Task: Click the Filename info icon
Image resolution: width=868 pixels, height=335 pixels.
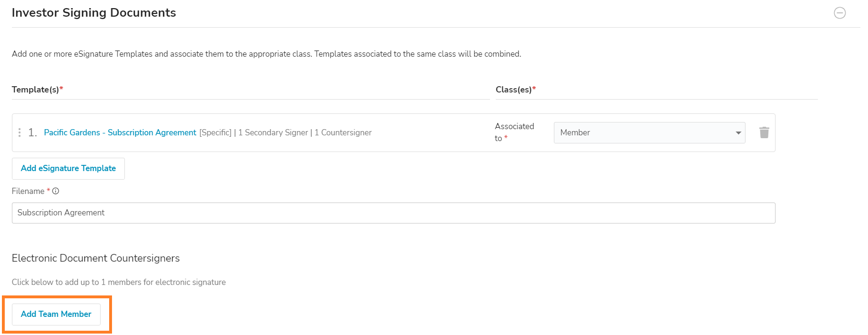Action: coord(56,191)
